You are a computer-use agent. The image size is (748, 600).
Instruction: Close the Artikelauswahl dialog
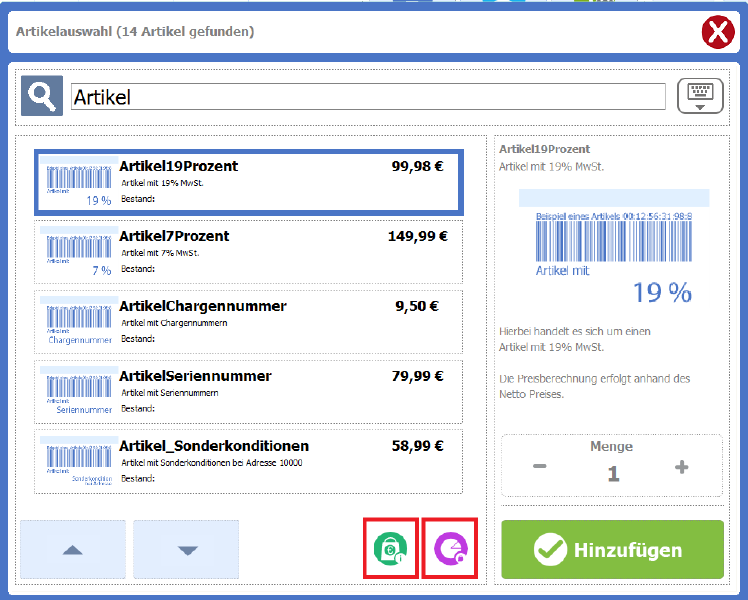(x=717, y=32)
